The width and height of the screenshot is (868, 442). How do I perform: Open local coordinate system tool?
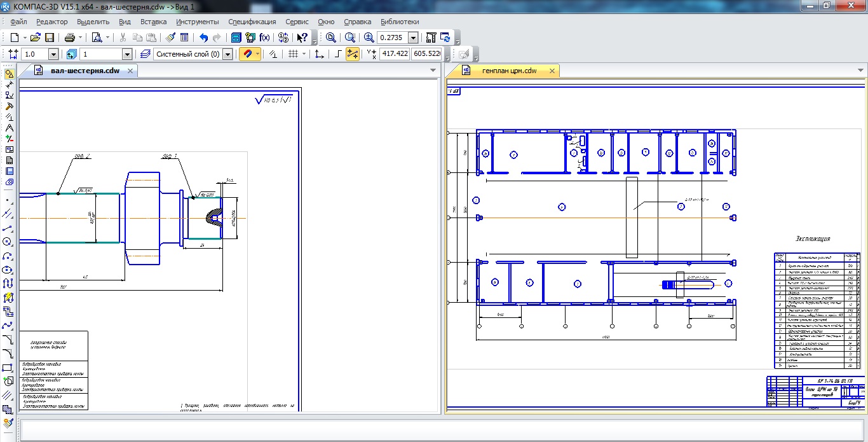320,54
